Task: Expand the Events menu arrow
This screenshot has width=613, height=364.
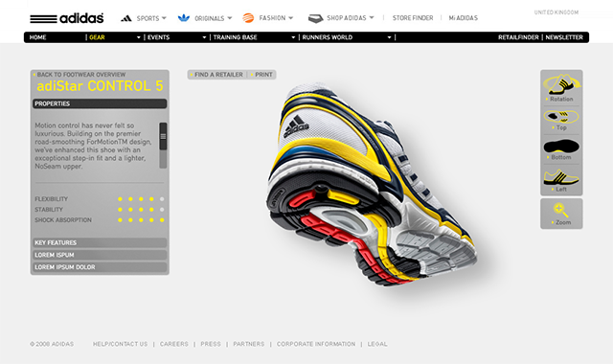Action: pos(204,37)
